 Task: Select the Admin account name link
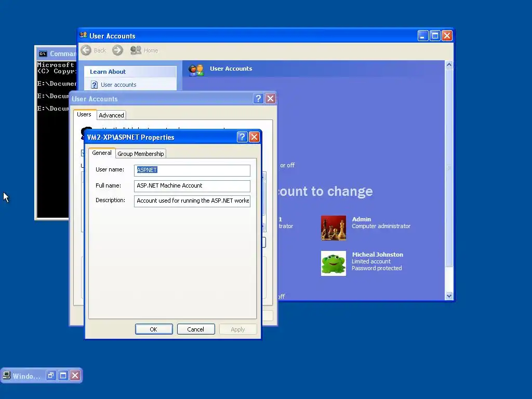point(362,219)
